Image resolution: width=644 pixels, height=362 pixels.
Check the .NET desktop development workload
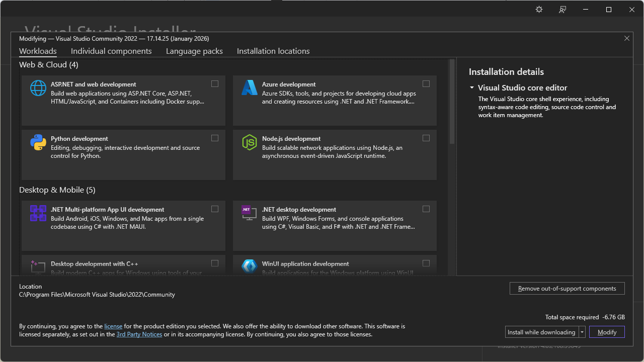[426, 209]
